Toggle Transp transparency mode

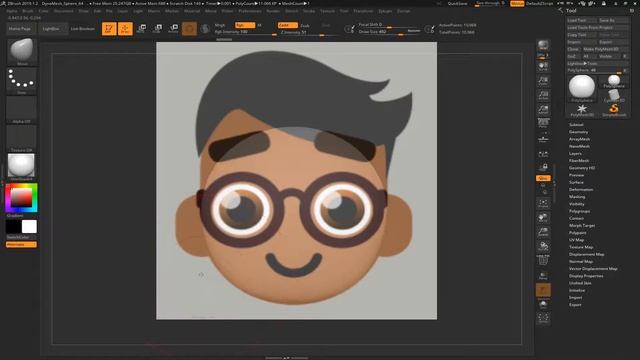tap(543, 276)
